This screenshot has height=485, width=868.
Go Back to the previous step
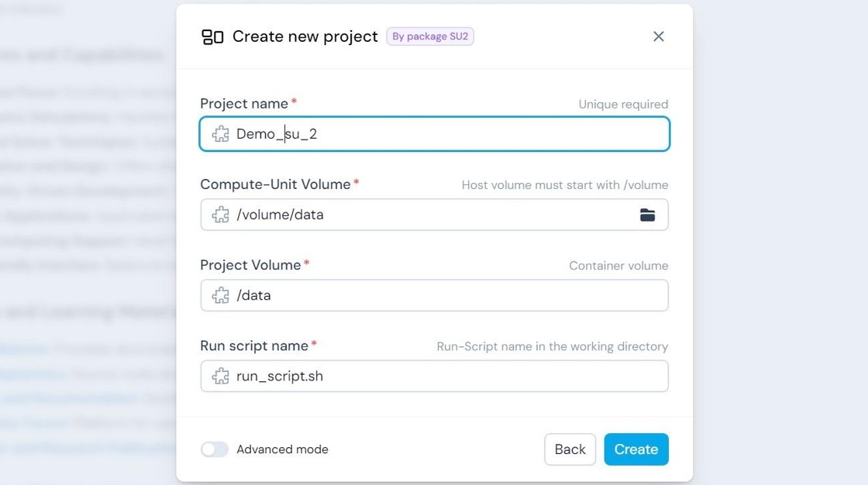[570, 449]
